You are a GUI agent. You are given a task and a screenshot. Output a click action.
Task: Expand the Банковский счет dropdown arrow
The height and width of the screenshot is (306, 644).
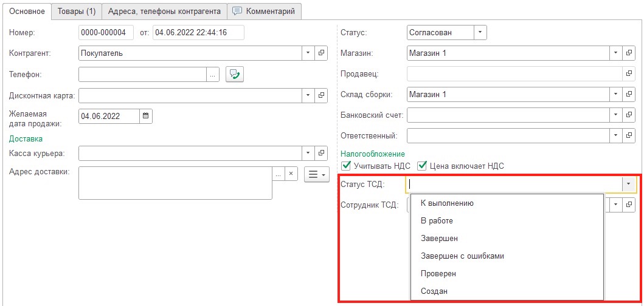pos(615,114)
